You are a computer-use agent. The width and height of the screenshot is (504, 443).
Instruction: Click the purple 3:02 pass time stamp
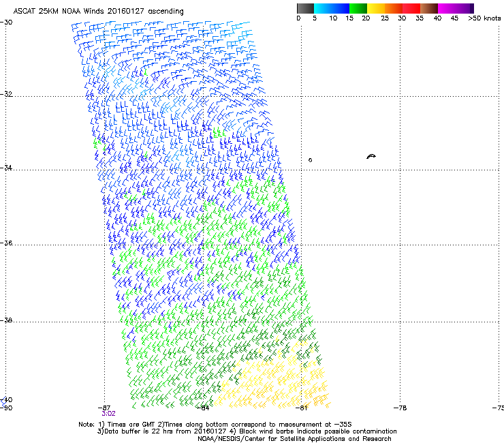click(109, 414)
